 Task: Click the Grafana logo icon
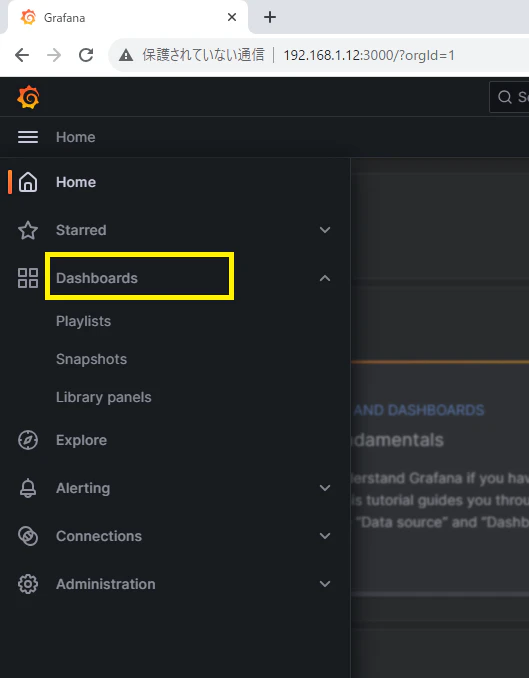(x=28, y=97)
